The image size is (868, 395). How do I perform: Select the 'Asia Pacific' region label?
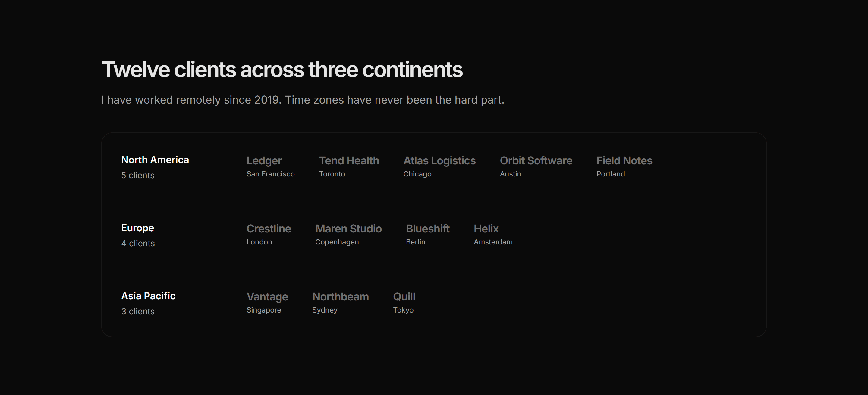(148, 296)
